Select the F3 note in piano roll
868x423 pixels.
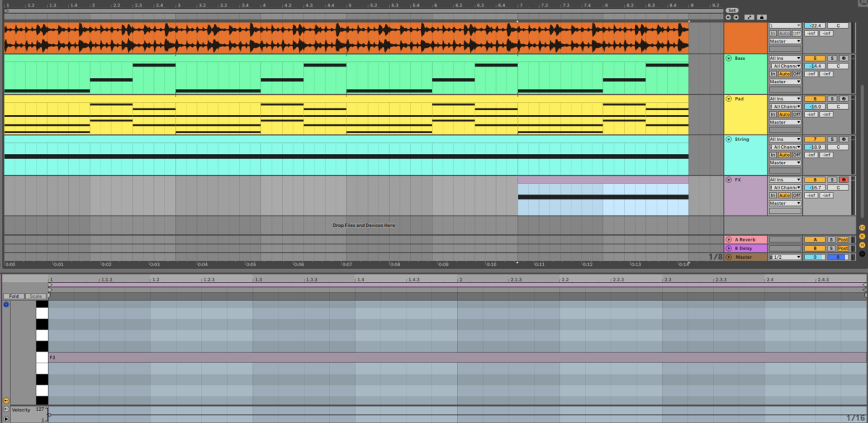coord(458,357)
